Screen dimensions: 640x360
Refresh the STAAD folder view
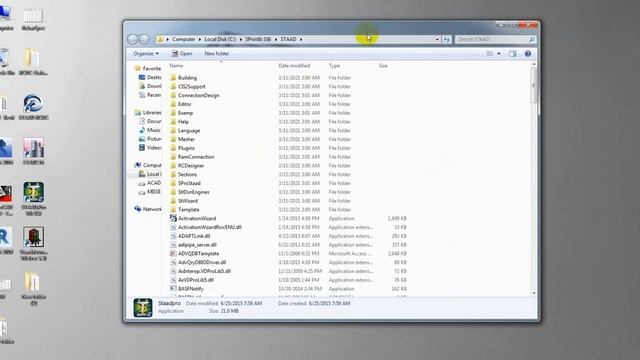pos(447,40)
